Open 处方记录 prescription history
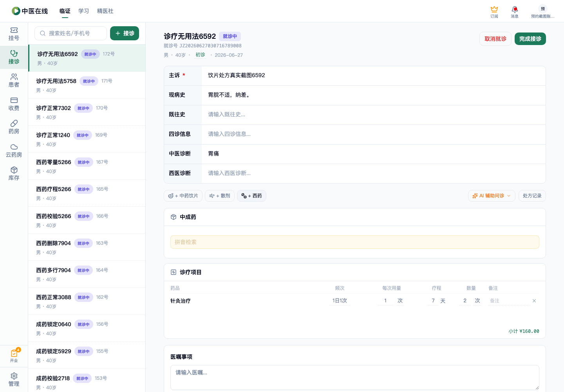The image size is (564, 392). (532, 196)
